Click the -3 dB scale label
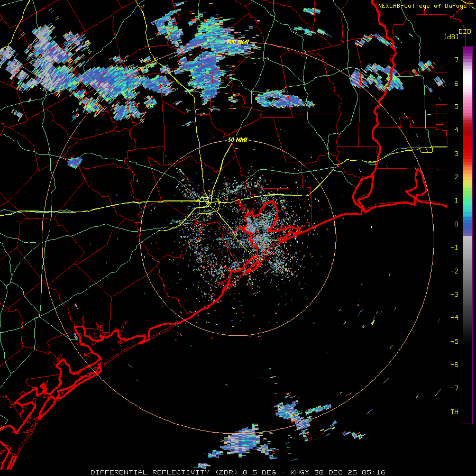 coord(454,295)
